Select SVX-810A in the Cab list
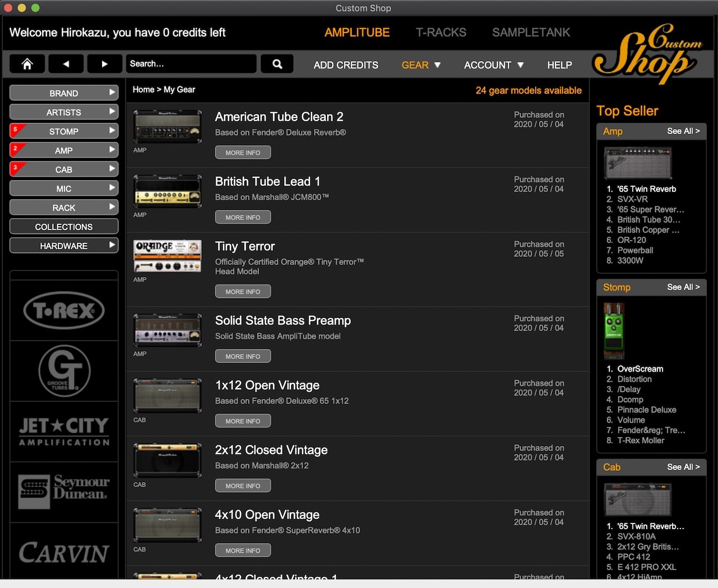The height and width of the screenshot is (588, 718). pyautogui.click(x=636, y=536)
